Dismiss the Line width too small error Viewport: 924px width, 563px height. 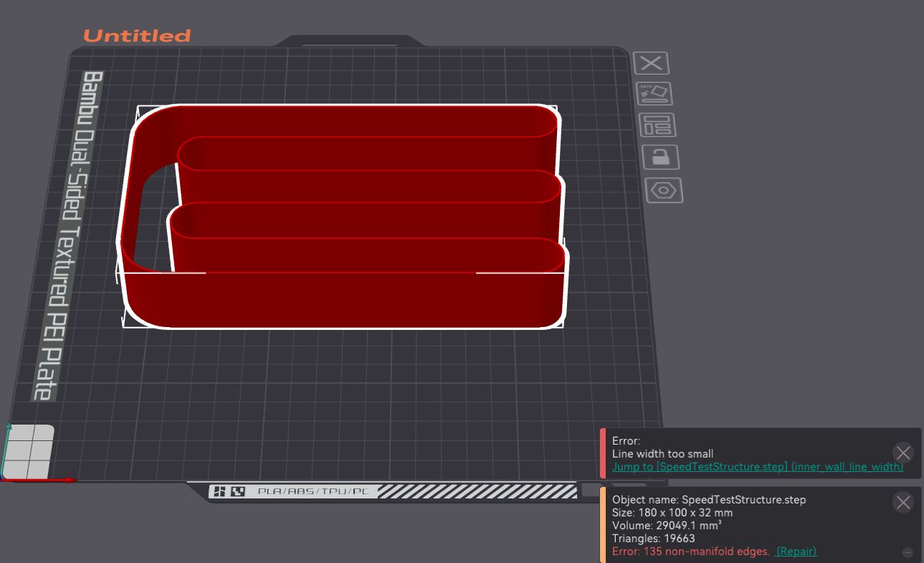click(x=902, y=453)
